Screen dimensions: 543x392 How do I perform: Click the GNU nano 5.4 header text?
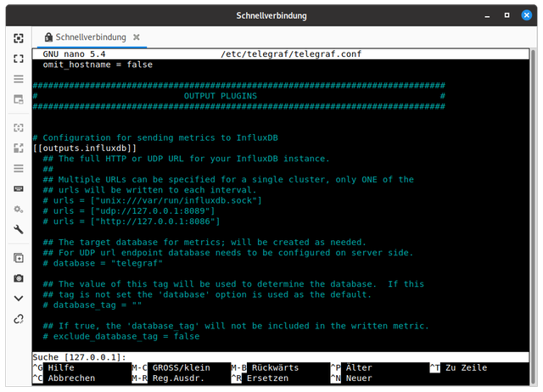pyautogui.click(x=74, y=54)
